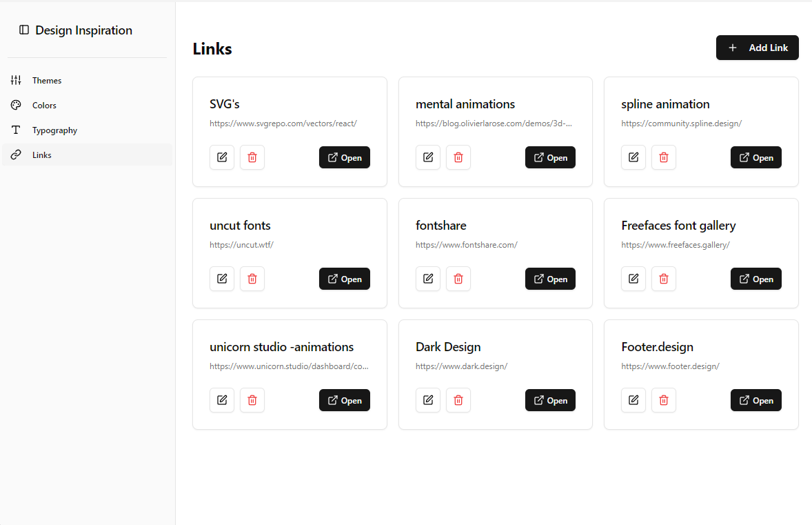Open the spline animation link
Viewport: 812px width, 525px height.
[756, 157]
